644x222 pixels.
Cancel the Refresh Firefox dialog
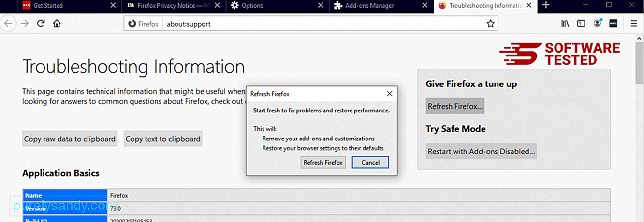[370, 163]
